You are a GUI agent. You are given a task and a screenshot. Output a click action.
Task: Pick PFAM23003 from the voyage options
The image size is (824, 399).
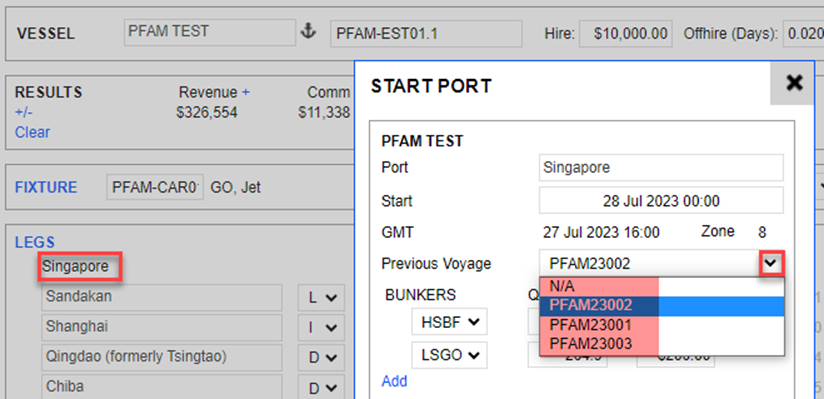[662, 343]
